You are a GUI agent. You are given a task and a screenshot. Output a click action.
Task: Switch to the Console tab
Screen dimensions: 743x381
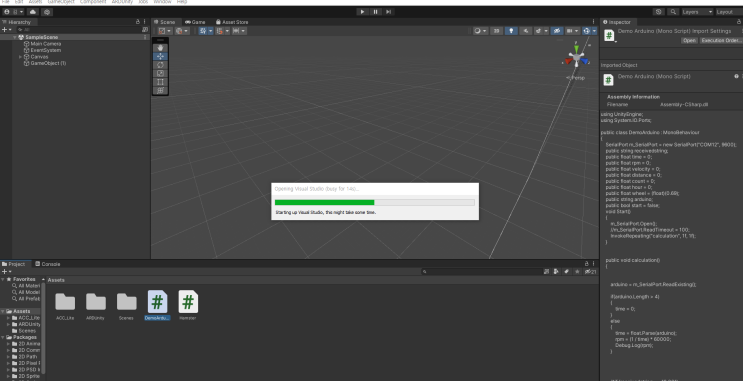(47, 264)
